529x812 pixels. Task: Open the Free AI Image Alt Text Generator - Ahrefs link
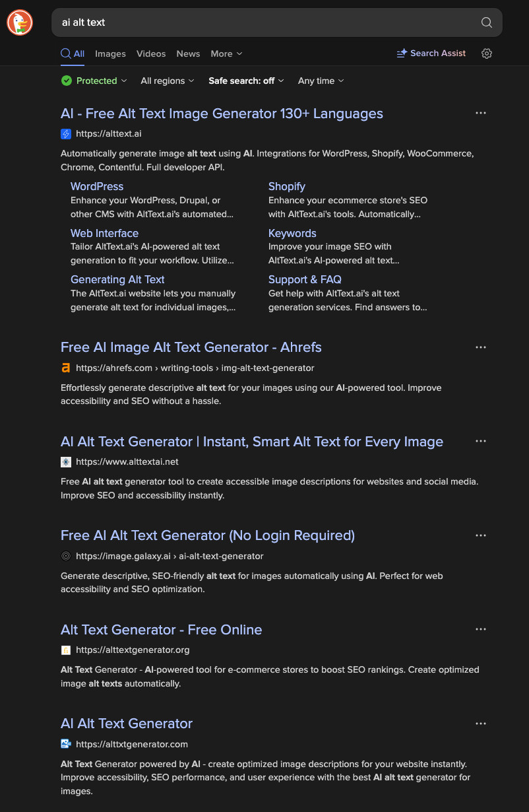pos(191,347)
